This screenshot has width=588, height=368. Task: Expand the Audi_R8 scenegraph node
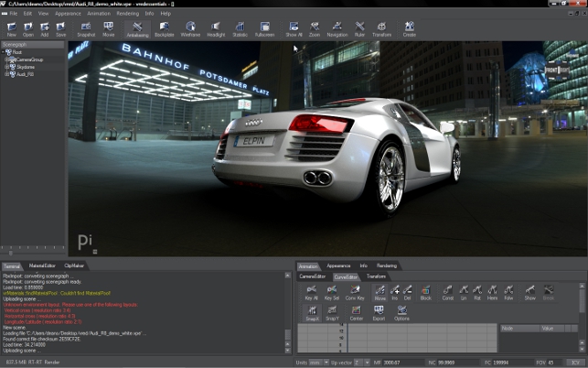pos(7,74)
